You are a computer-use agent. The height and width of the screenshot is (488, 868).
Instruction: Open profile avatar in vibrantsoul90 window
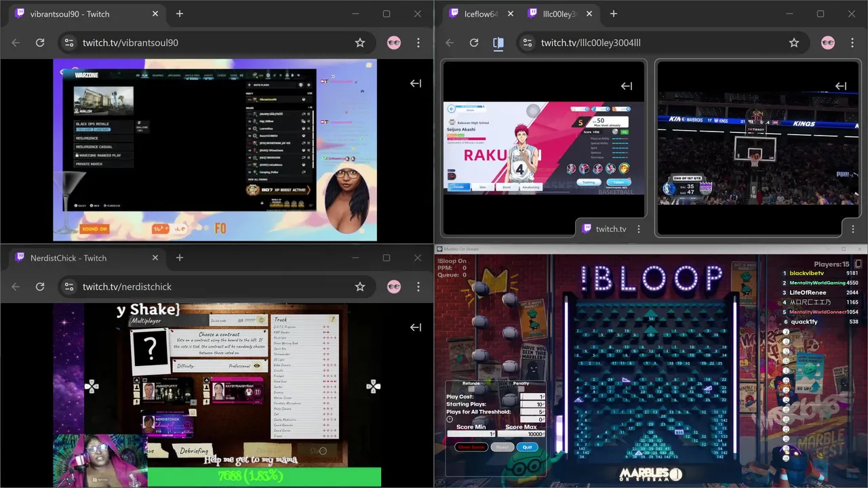394,43
